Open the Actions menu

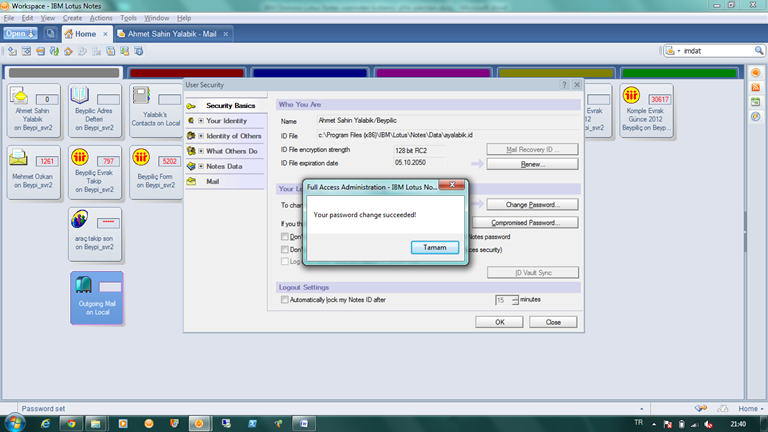click(101, 18)
